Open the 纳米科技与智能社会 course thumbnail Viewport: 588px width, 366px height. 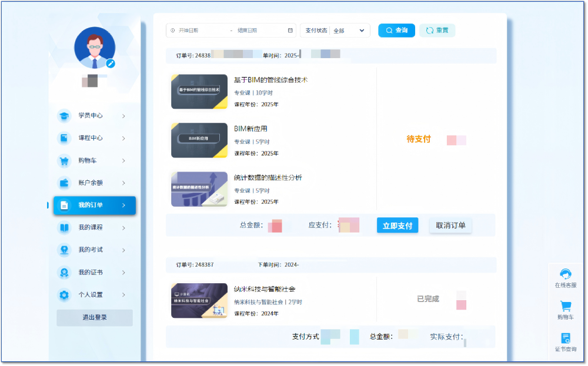coord(199,301)
